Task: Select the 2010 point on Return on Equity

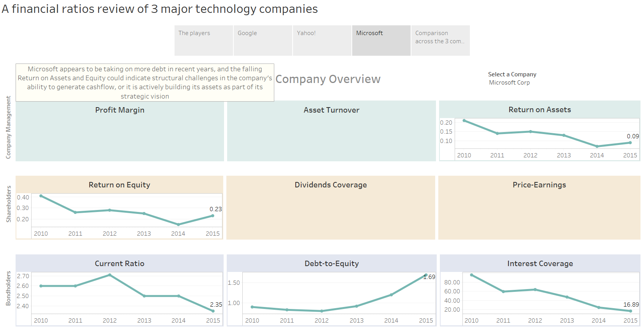Action: (41, 196)
